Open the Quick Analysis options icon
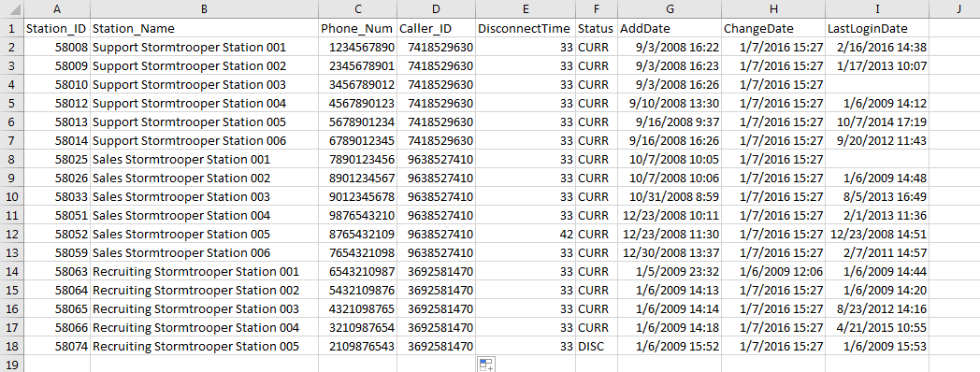This screenshot has height=372, width=980. click(486, 365)
